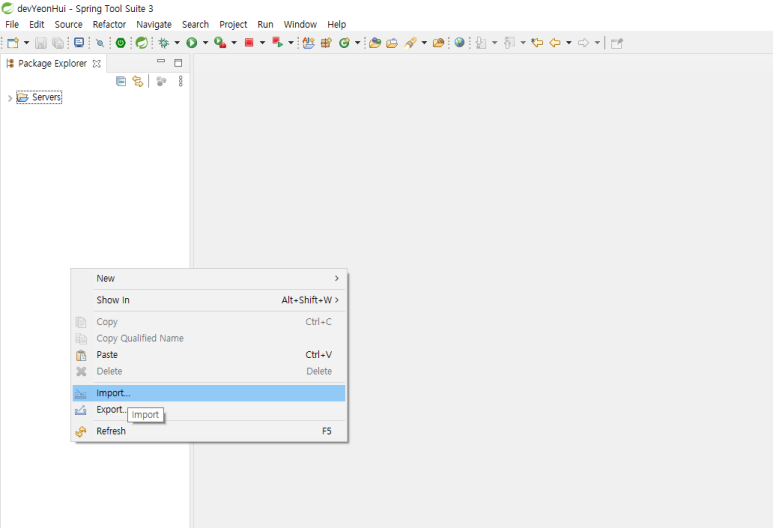Viewport: 773px width, 528px height.
Task: Open the Edit menu
Action: click(x=36, y=24)
